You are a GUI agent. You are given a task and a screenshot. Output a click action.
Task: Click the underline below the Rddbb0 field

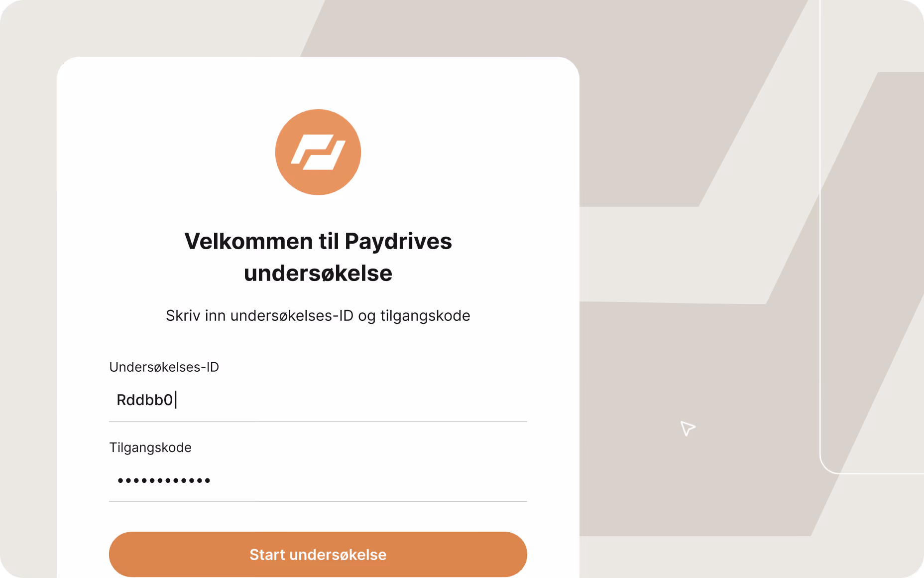[x=318, y=421]
